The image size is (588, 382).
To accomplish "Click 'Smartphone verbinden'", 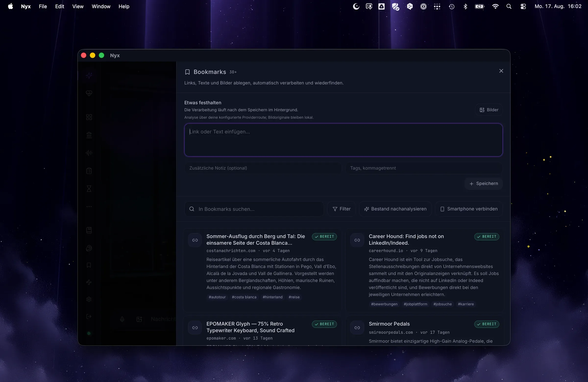I will [469, 209].
